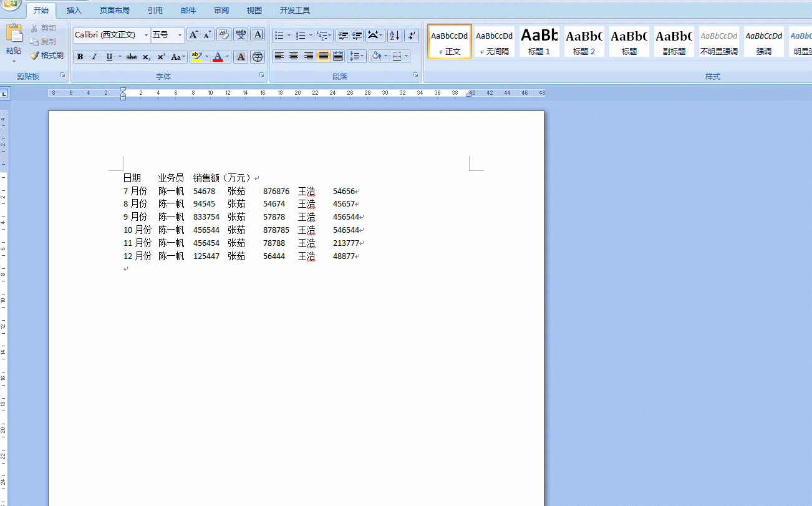Apply the 标题 1 style
Screen dimensions: 812x506
tap(539, 42)
